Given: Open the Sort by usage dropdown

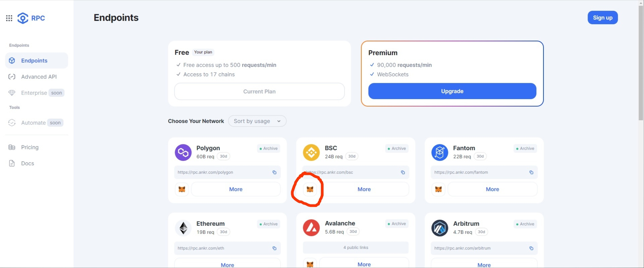Looking at the screenshot, I should click(x=257, y=121).
